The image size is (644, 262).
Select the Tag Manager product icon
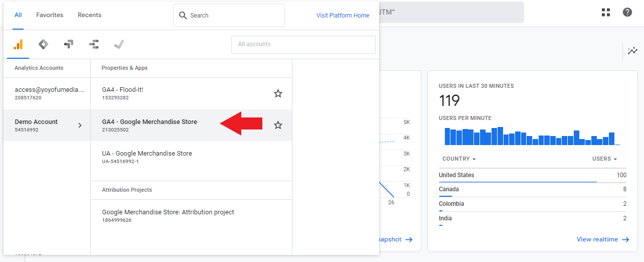[x=44, y=44]
